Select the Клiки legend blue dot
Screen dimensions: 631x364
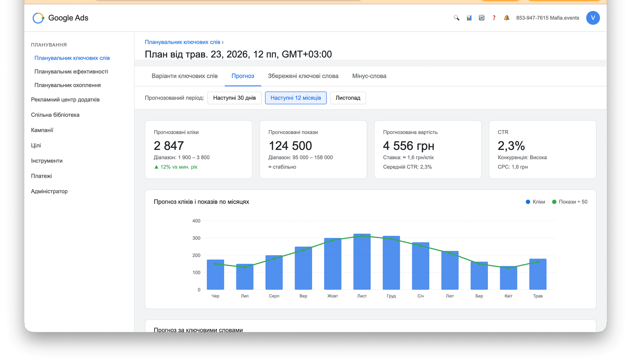point(528,202)
